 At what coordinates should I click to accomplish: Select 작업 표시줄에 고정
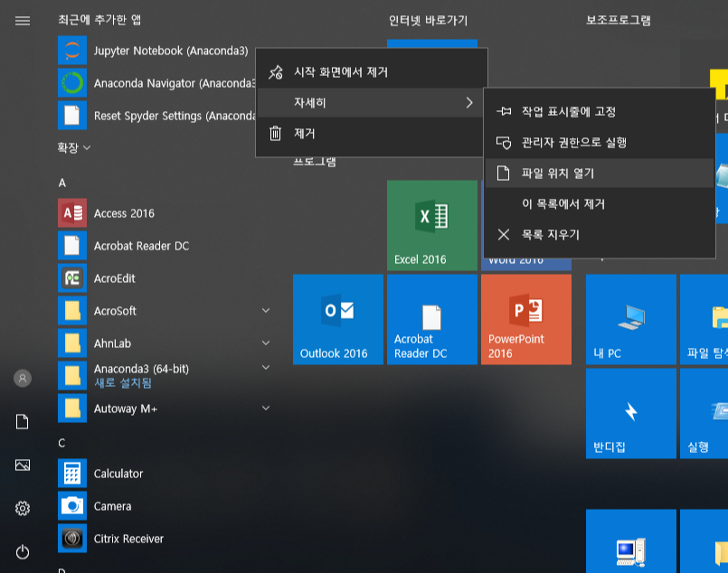pyautogui.click(x=599, y=111)
